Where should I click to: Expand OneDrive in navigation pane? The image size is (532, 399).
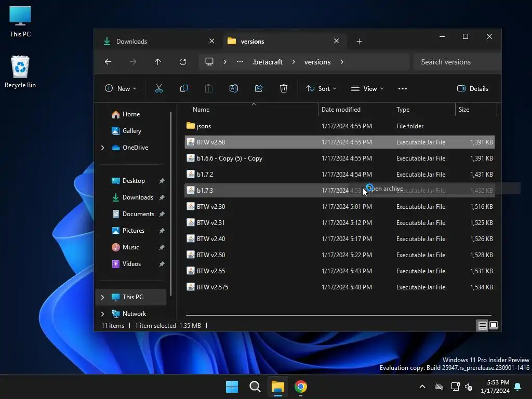click(x=102, y=148)
